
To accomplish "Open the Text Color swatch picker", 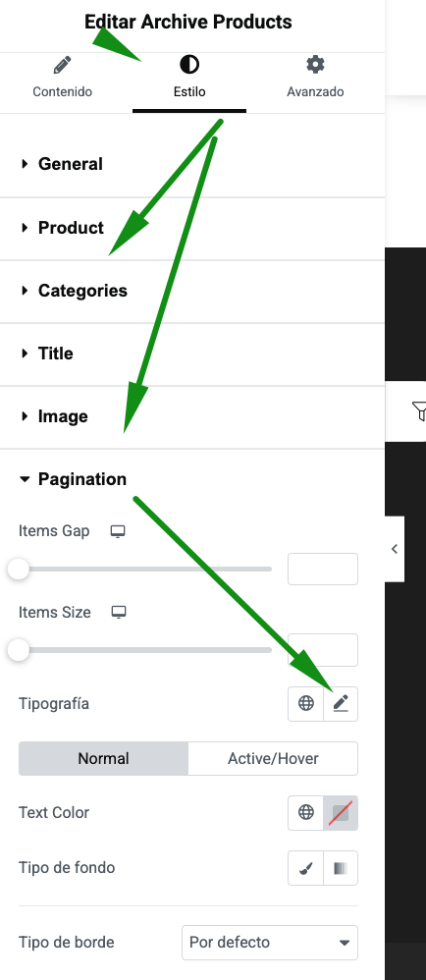I will click(341, 812).
